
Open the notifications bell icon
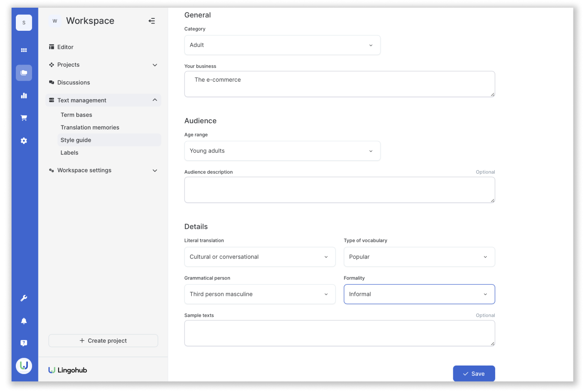tap(24, 321)
